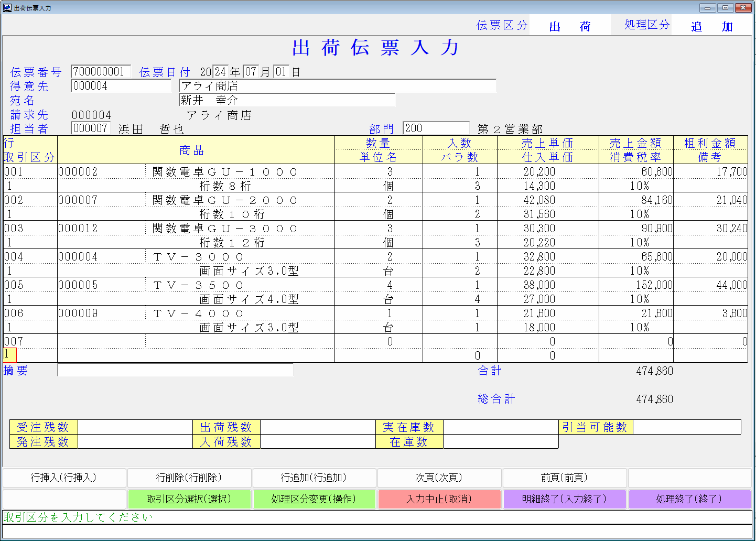Click the 在庫数 value field

coord(501,442)
